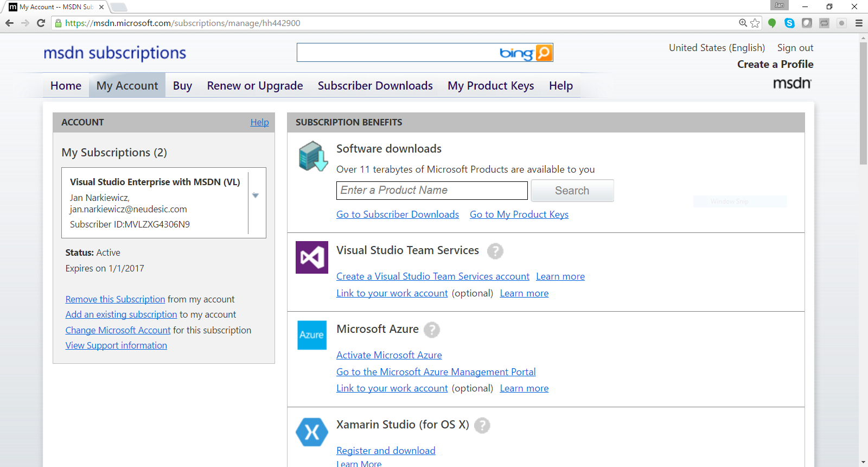Open the Chrome hamburger menu
The height and width of the screenshot is (467, 868).
(x=859, y=23)
